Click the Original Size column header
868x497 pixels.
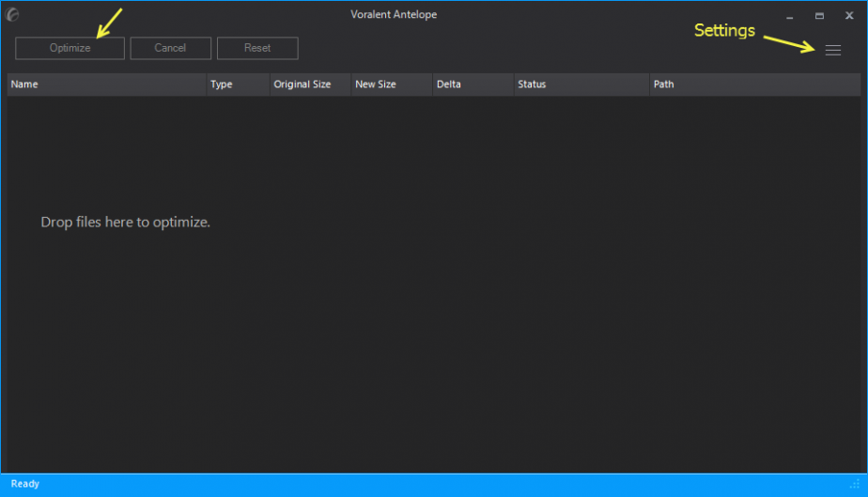coord(311,85)
